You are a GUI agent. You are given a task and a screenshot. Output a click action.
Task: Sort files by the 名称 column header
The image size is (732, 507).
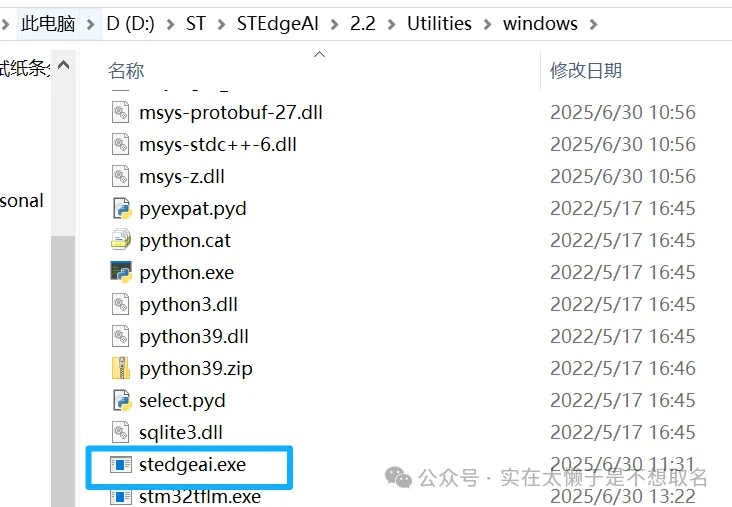point(127,70)
